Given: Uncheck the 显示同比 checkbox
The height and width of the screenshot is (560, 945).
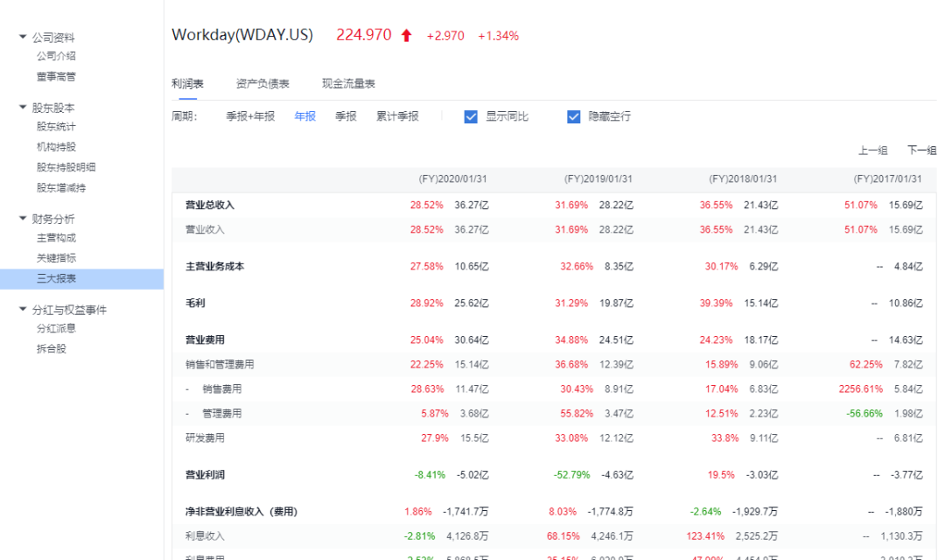Looking at the screenshot, I should click(x=471, y=116).
